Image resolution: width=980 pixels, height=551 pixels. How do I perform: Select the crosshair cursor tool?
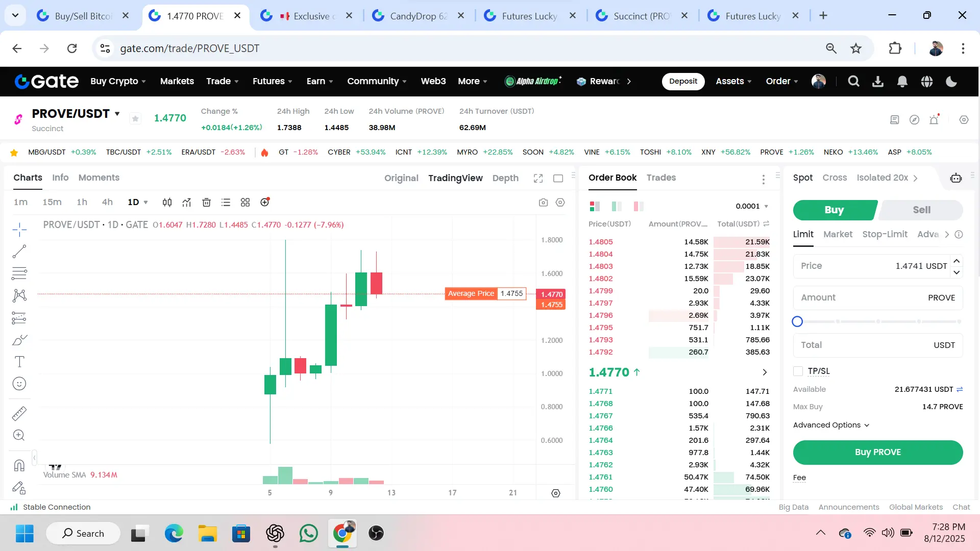pyautogui.click(x=19, y=230)
